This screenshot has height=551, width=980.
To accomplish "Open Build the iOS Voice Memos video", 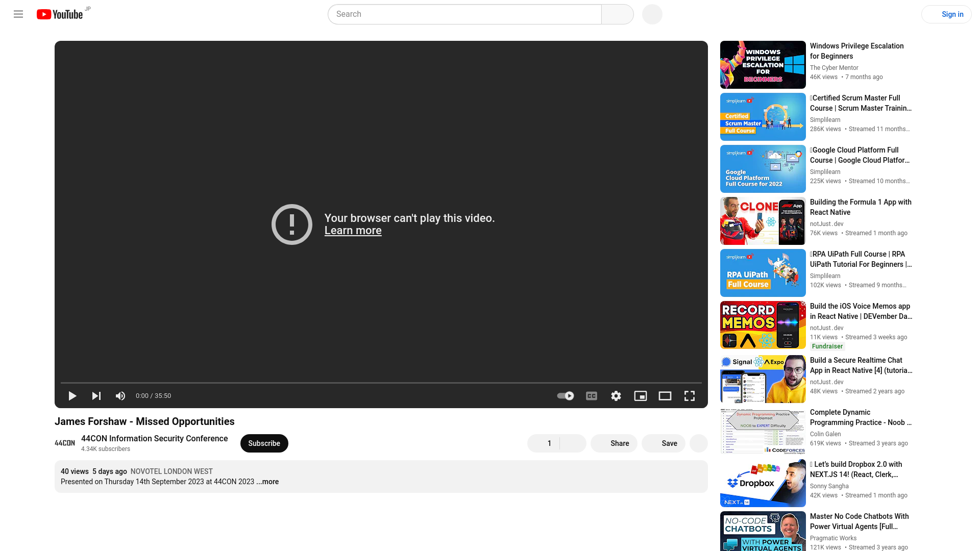I will click(861, 311).
